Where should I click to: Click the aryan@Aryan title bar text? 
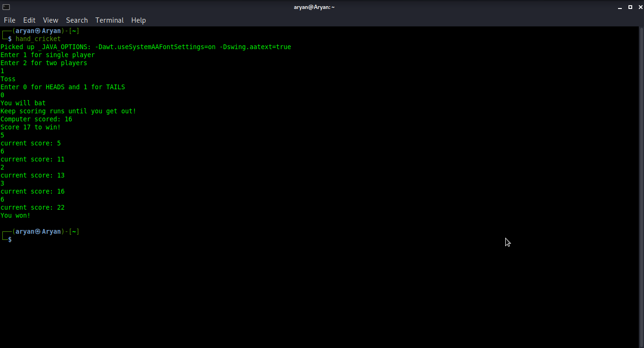314,7
